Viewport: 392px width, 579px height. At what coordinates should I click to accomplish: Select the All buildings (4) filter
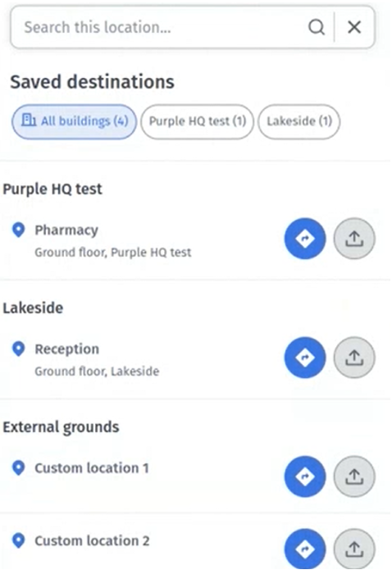point(74,121)
